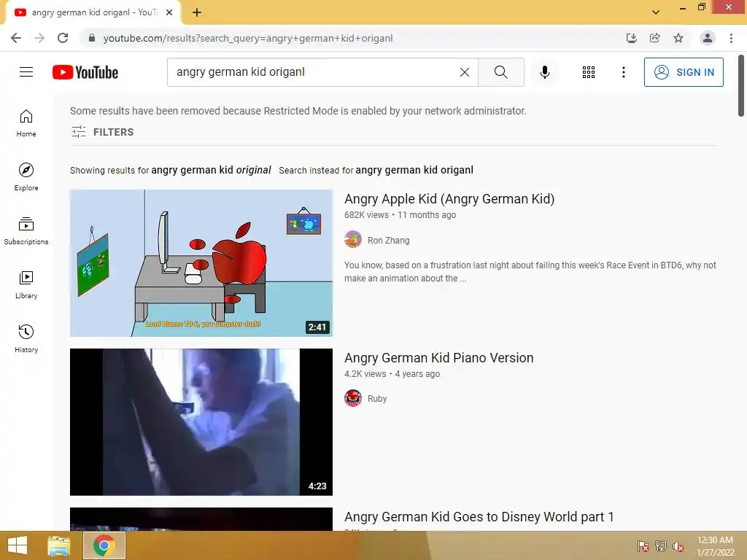Share this page via address bar icon
The width and height of the screenshot is (747, 560).
[655, 38]
